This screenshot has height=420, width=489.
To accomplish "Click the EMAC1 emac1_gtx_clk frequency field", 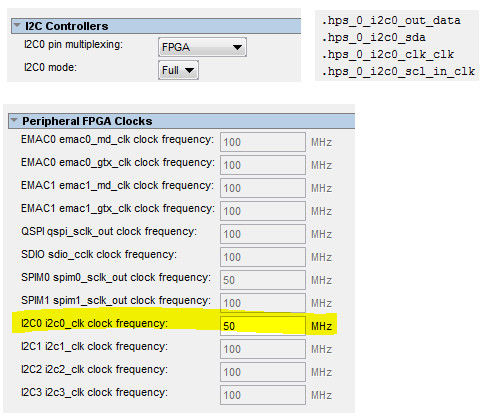I will tap(263, 211).
